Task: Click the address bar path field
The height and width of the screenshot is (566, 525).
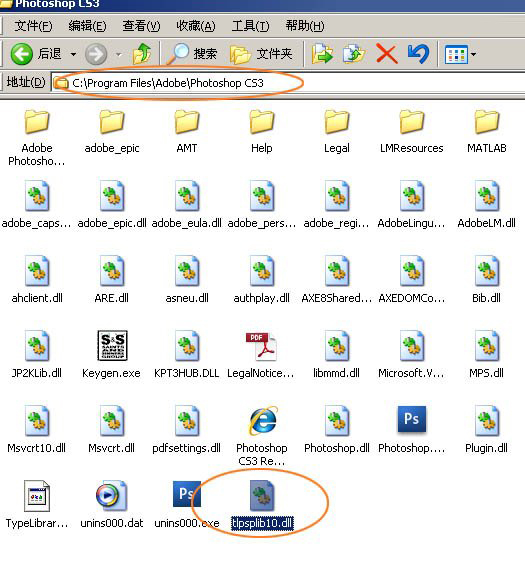Action: [288, 83]
